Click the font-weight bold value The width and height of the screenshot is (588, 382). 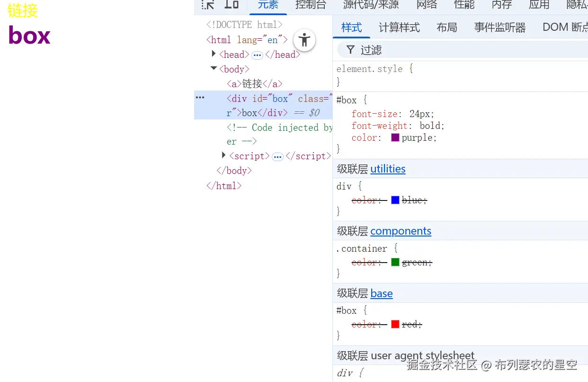[429, 126]
